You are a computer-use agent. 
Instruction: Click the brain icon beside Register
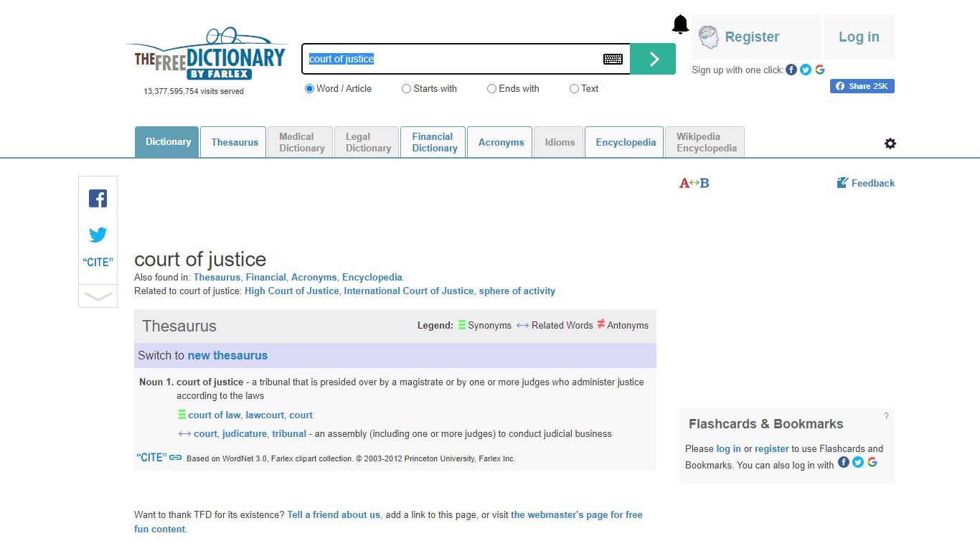709,37
